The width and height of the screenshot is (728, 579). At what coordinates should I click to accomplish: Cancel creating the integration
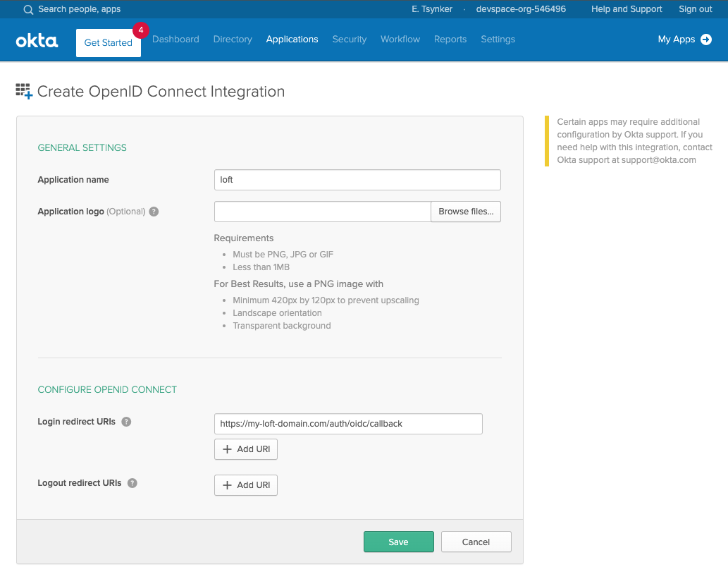tap(476, 542)
